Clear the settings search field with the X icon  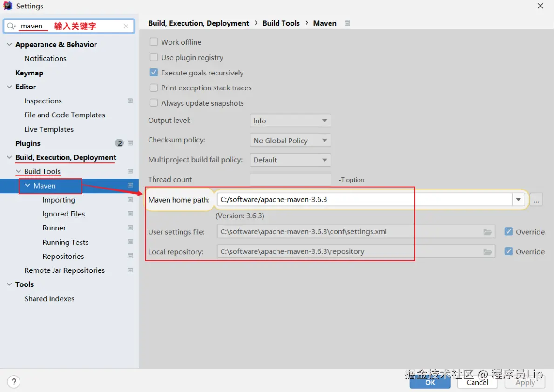coord(126,26)
